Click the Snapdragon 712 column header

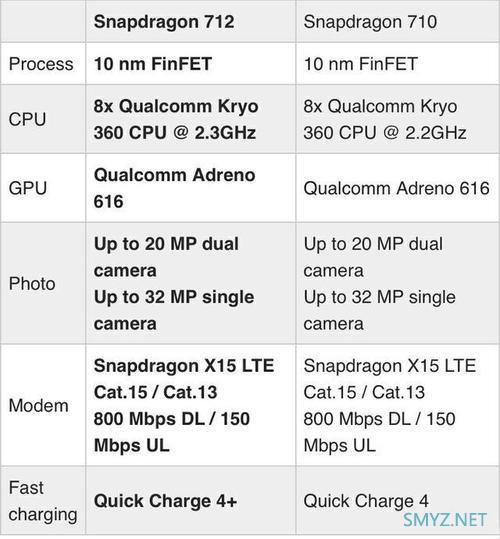[191, 22]
